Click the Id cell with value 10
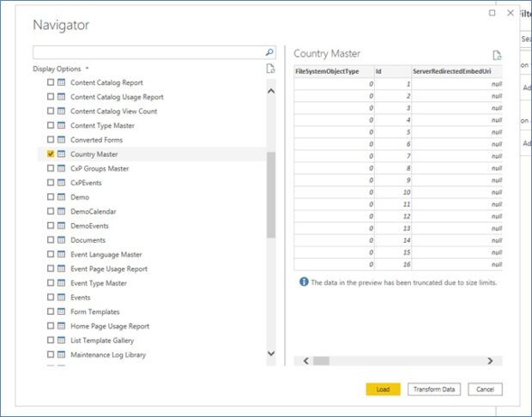532x417 pixels. coord(393,192)
